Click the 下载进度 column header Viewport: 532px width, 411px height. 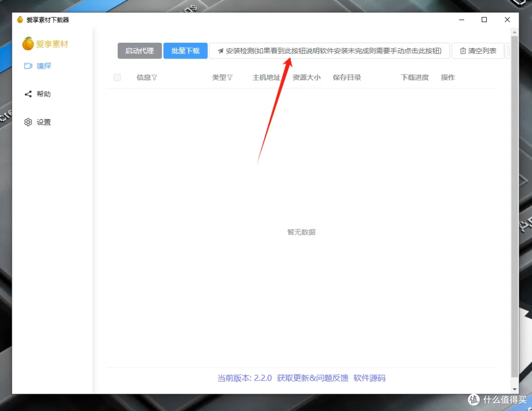tap(415, 77)
